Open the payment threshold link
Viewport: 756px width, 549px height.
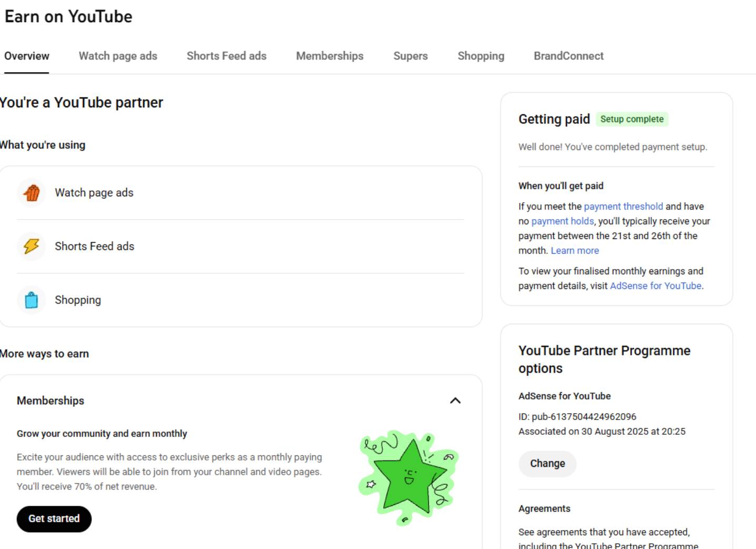[x=623, y=206]
